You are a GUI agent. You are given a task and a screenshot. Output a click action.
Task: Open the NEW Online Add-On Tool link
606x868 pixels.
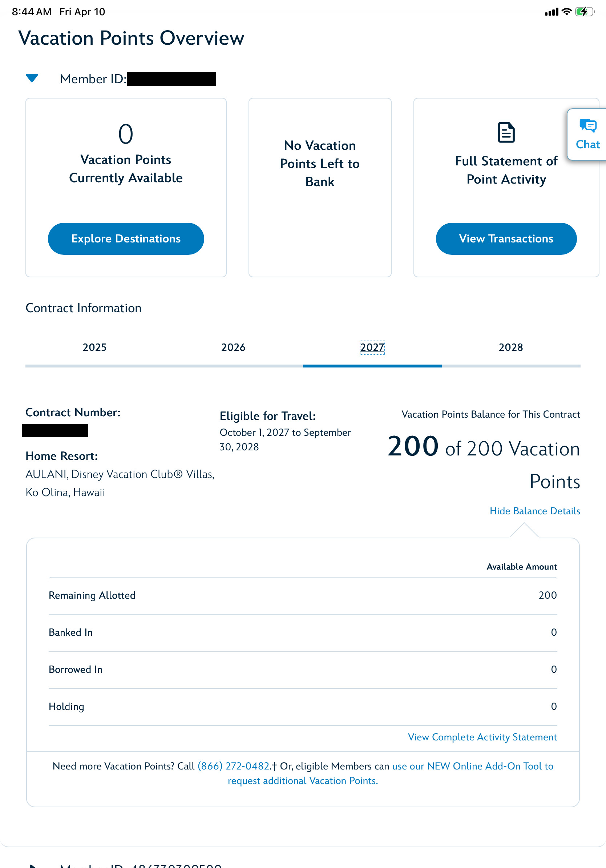(472, 766)
